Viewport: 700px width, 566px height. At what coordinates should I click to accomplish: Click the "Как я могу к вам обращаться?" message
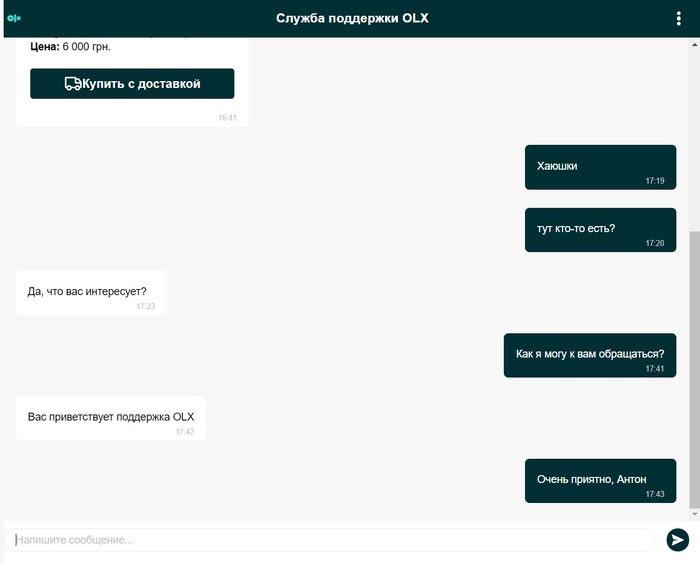[589, 354]
